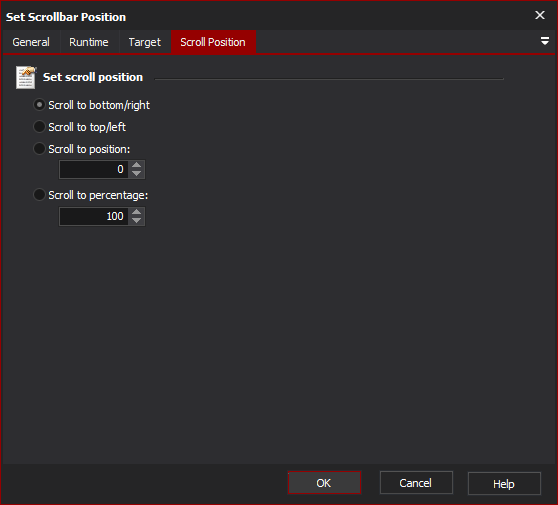Open the Runtime tab
Image resolution: width=558 pixels, height=505 pixels.
[x=89, y=42]
